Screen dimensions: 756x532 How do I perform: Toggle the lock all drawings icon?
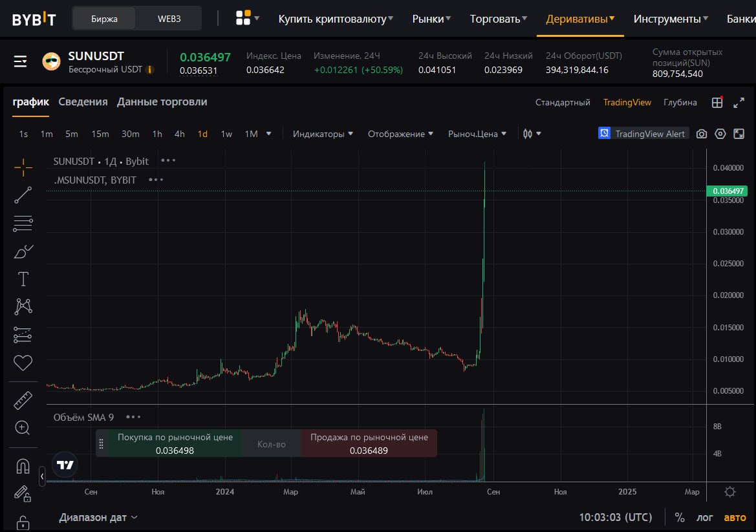click(x=23, y=522)
